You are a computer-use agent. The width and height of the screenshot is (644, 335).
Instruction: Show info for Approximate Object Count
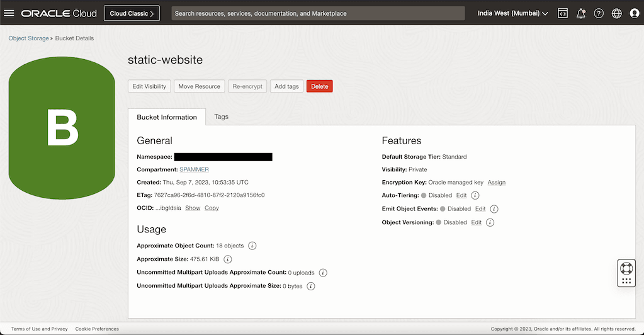point(252,246)
